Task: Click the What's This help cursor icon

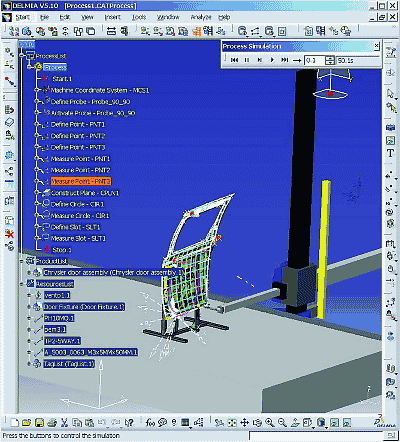Action: [x=129, y=423]
